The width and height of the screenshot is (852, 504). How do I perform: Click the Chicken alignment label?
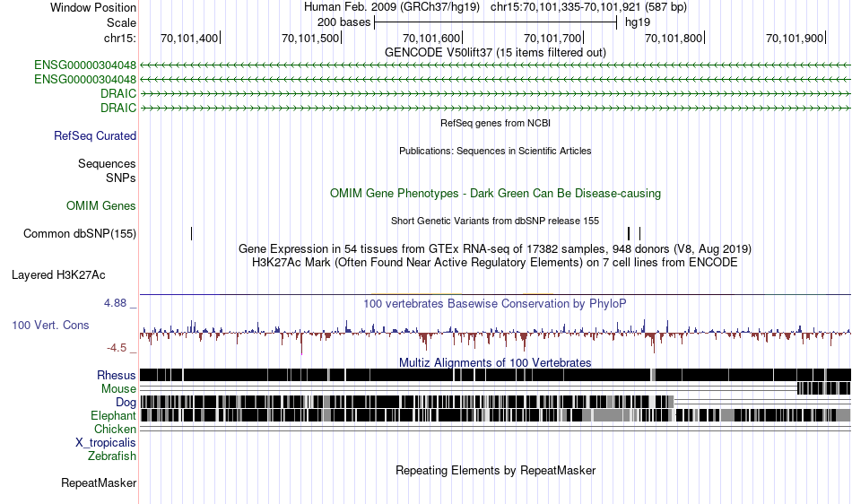(x=115, y=429)
